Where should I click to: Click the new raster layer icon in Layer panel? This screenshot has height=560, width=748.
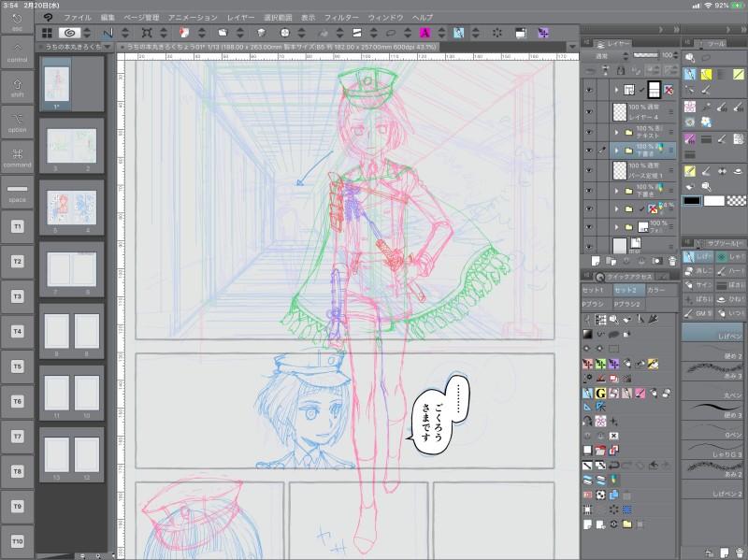596,261
